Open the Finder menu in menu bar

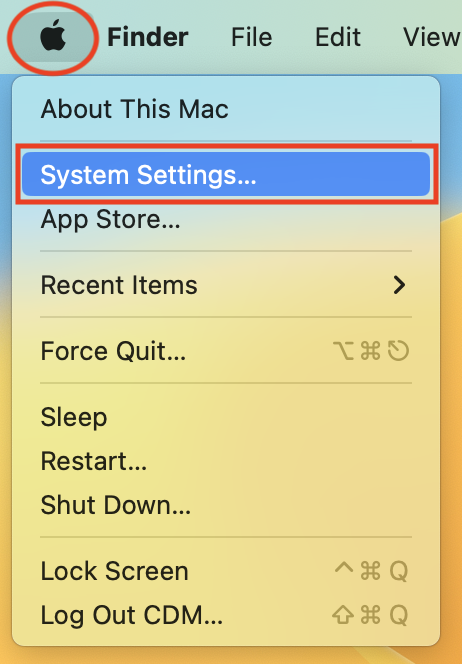coord(148,37)
